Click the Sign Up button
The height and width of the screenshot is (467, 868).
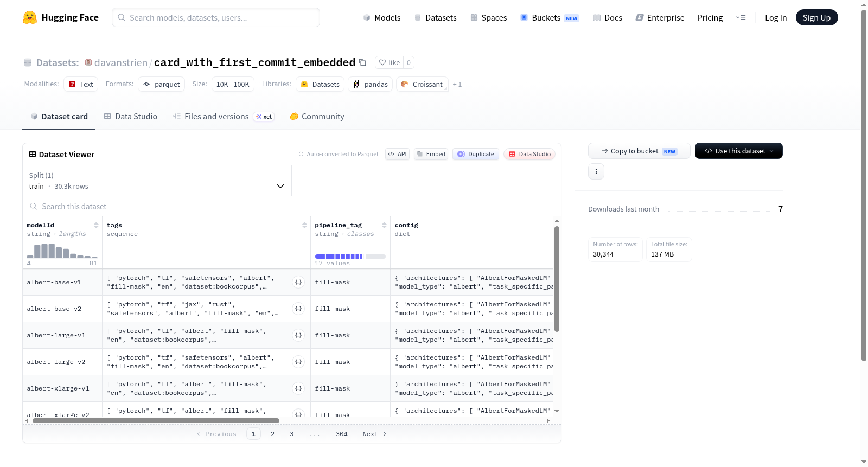click(816, 17)
